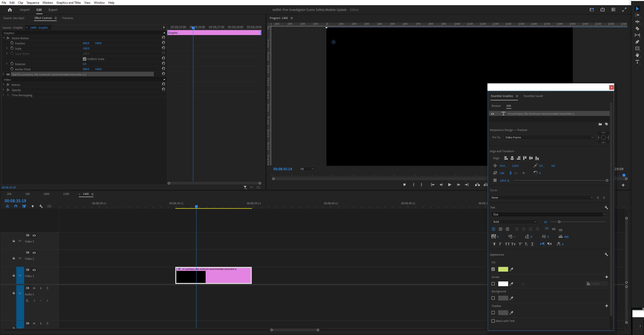This screenshot has height=335, width=644.
Task: Center-align the text horizontally
Action: (500, 229)
